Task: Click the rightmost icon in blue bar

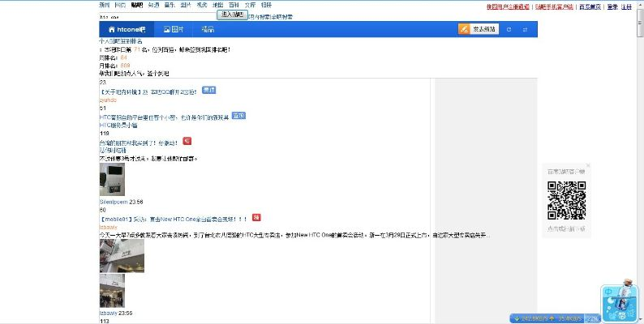Action: tap(525, 29)
